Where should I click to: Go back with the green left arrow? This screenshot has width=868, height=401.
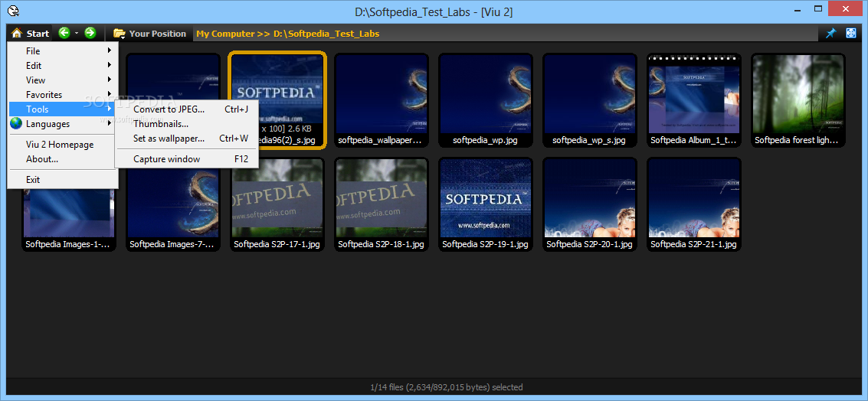coord(64,33)
